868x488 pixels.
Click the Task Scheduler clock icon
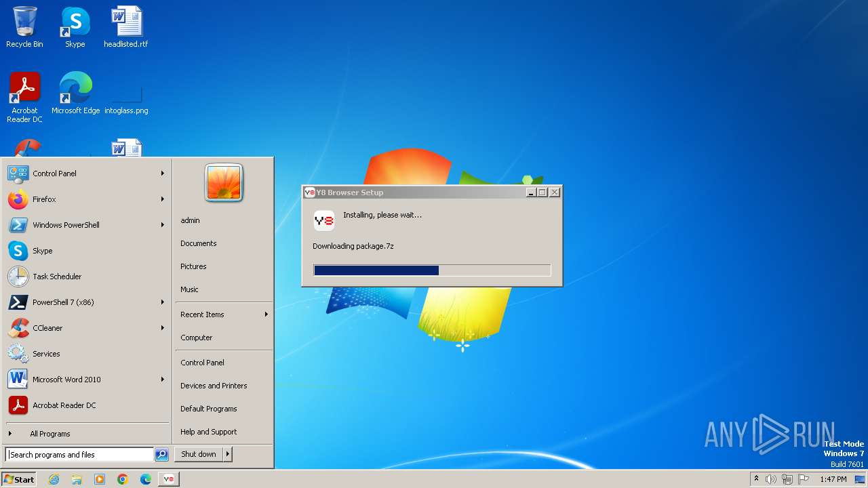click(x=18, y=277)
